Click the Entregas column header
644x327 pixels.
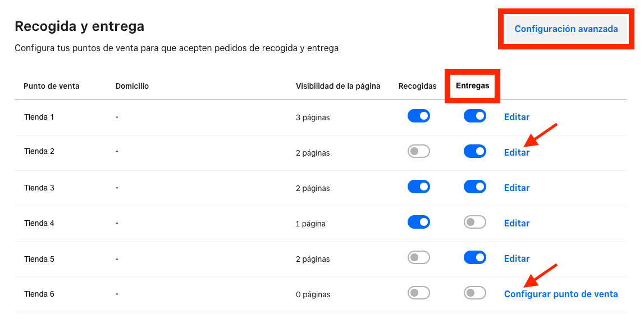pos(472,86)
